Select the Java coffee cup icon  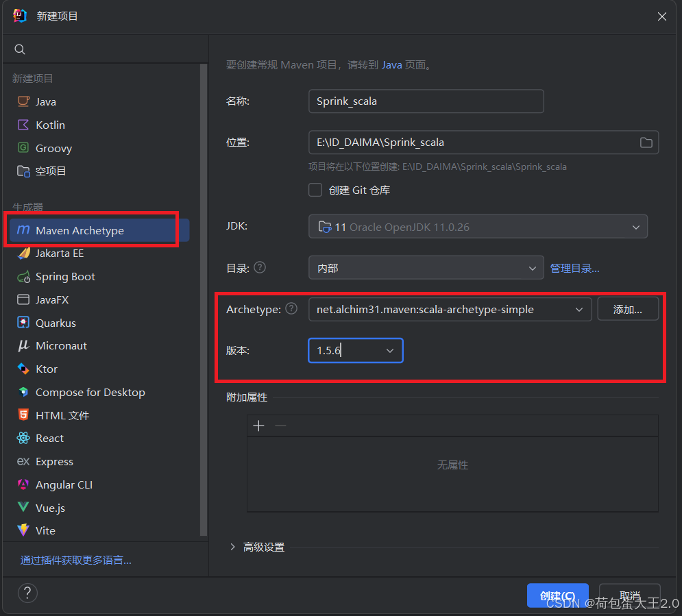pos(23,101)
